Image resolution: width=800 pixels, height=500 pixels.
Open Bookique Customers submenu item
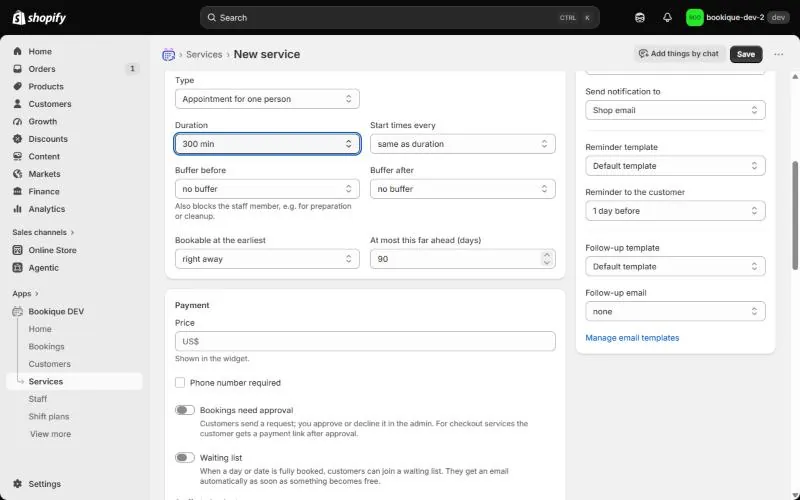pos(49,364)
